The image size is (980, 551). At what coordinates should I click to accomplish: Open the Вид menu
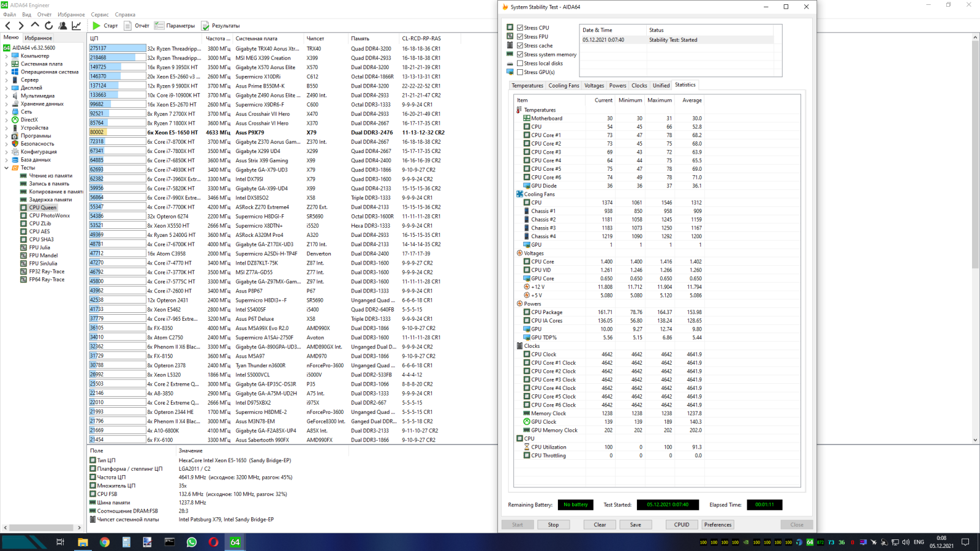pos(26,15)
